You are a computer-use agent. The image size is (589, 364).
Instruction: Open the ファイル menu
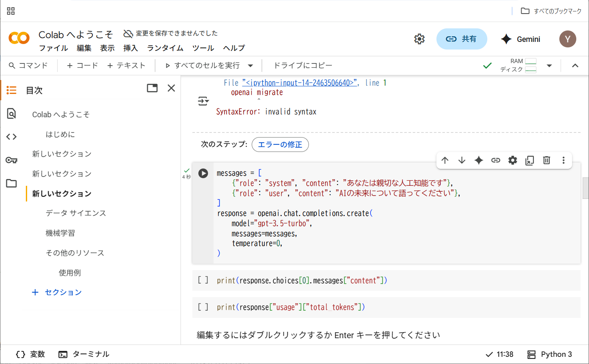(53, 48)
